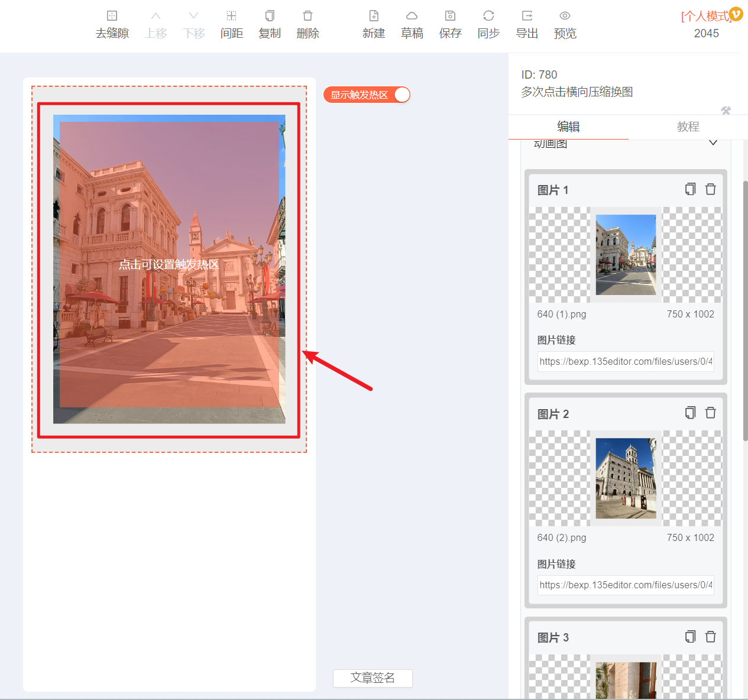Click the 多次点击横向压缩换图 title
748x700 pixels.
click(x=577, y=92)
